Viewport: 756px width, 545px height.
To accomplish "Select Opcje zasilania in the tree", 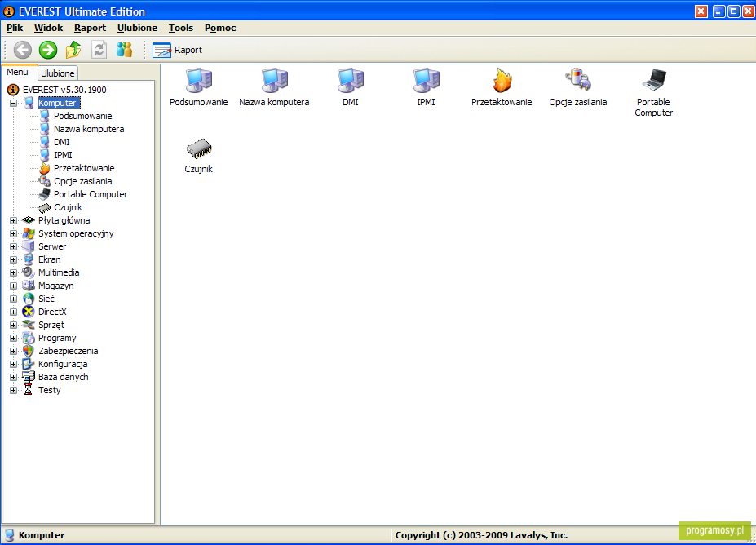I will (x=83, y=181).
